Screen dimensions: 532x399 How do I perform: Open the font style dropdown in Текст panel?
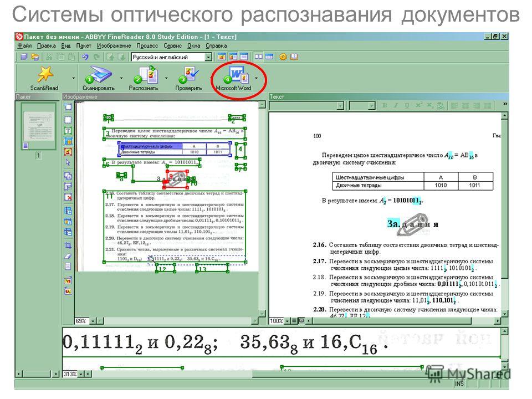point(340,106)
